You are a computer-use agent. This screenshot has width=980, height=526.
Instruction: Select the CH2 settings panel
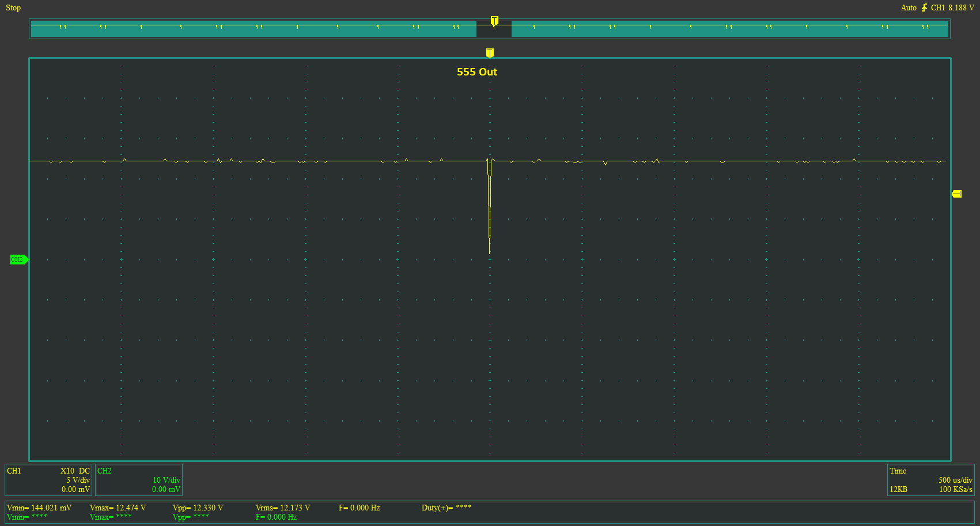tap(138, 480)
